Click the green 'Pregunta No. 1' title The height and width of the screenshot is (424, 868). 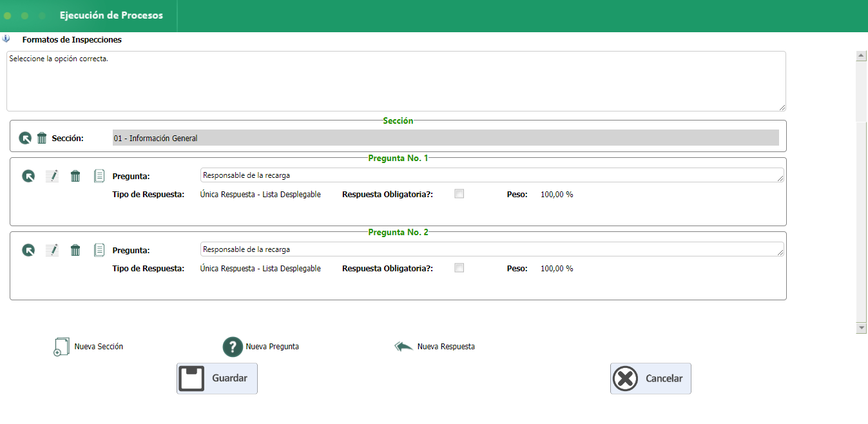pos(398,158)
